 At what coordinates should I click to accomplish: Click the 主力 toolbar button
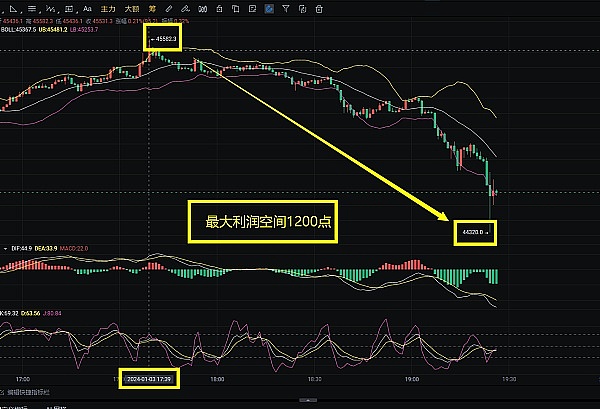108,6
